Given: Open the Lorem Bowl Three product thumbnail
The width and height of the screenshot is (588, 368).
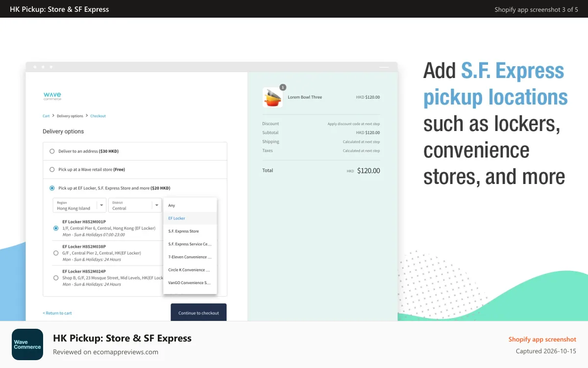Looking at the screenshot, I should (x=272, y=98).
